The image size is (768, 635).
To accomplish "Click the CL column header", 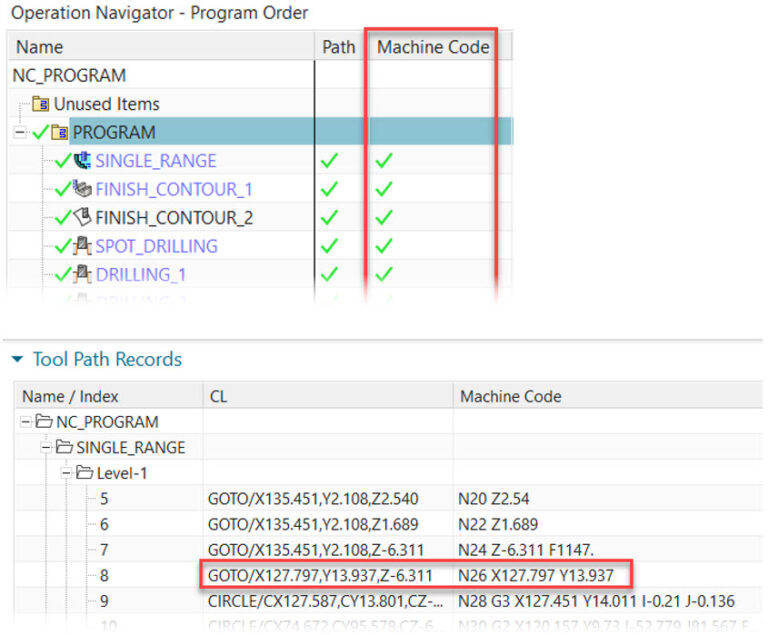I will click(217, 397).
